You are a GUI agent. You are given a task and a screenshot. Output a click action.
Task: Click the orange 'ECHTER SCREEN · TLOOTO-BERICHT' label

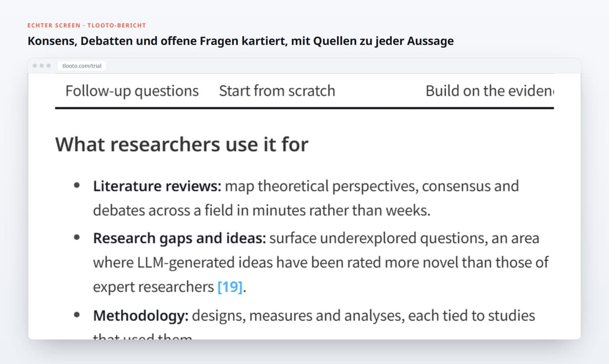[87, 25]
